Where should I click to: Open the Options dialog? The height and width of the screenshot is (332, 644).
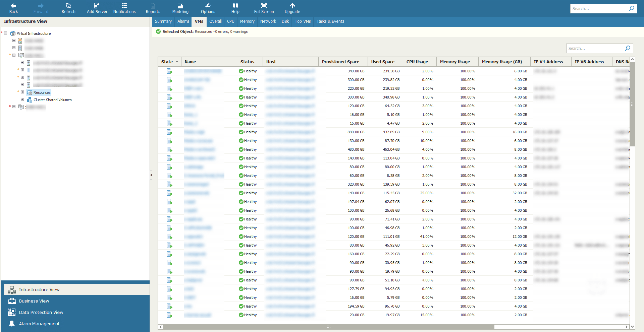point(208,8)
